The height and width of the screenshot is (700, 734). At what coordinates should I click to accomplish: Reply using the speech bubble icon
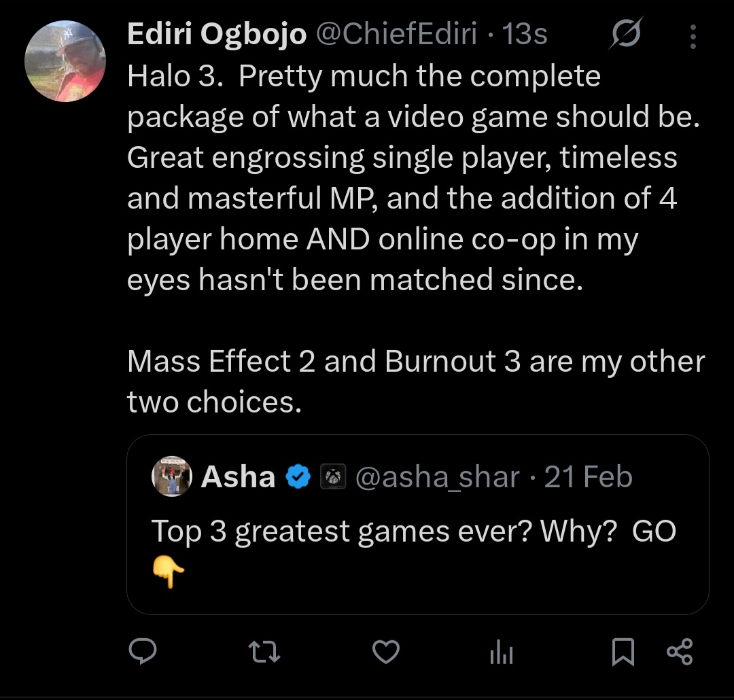[x=143, y=652]
